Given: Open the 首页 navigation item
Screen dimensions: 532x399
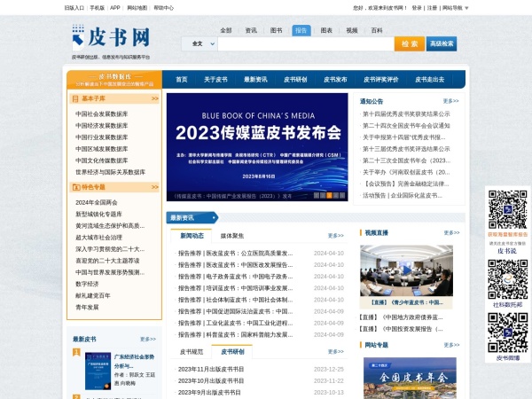Looking at the screenshot, I should [x=182, y=80].
